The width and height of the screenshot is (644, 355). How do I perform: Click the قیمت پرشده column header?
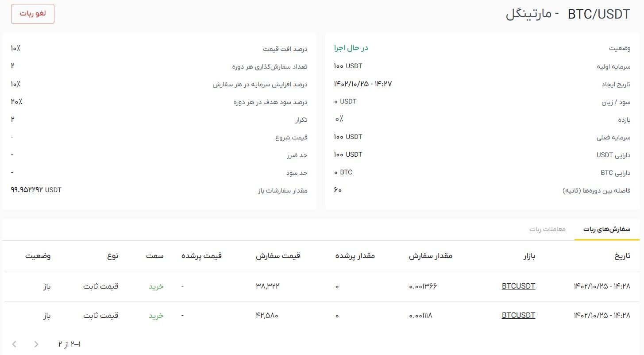(x=201, y=256)
